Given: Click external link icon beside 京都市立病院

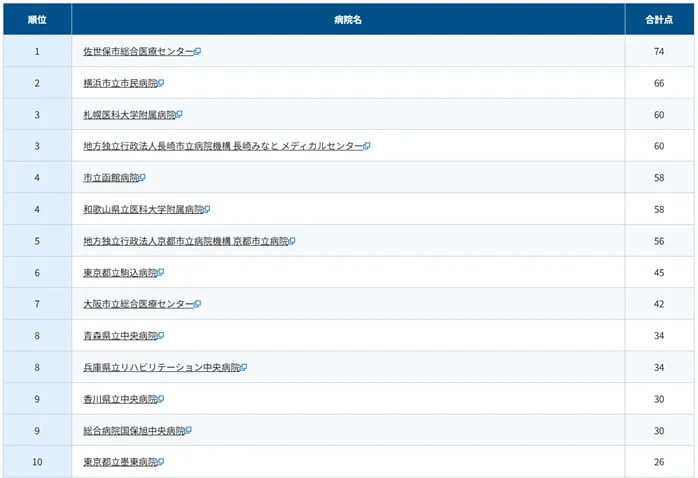Looking at the screenshot, I should 292,241.
